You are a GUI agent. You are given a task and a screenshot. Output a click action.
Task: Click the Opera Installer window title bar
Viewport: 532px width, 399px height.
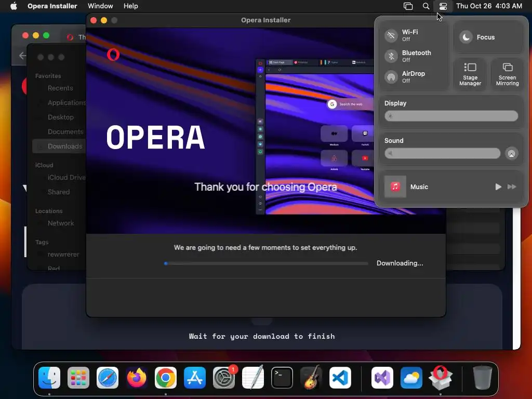pos(265,20)
